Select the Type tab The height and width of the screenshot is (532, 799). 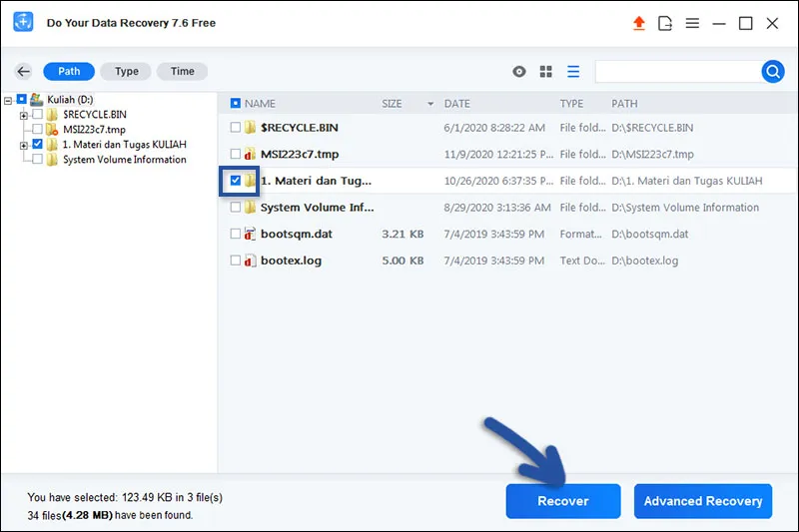coord(126,71)
